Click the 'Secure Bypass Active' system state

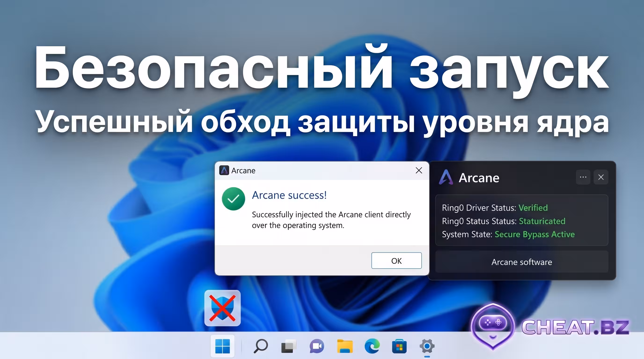pos(534,234)
